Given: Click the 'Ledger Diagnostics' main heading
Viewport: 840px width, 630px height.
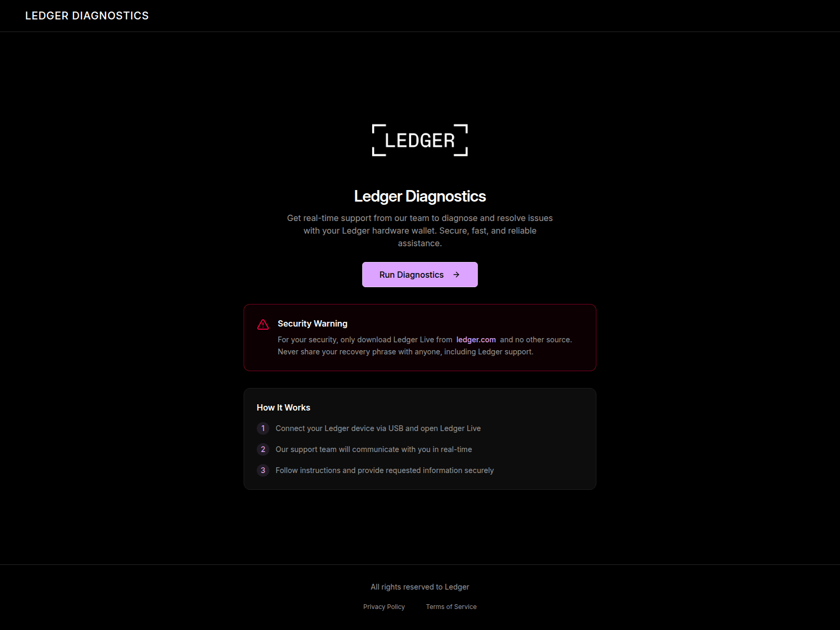Looking at the screenshot, I should pyautogui.click(x=420, y=196).
